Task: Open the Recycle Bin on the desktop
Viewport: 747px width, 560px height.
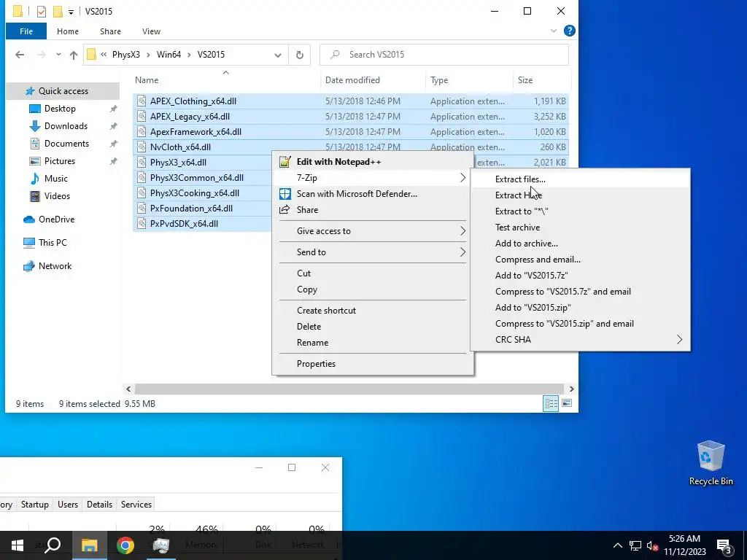Action: click(x=711, y=463)
